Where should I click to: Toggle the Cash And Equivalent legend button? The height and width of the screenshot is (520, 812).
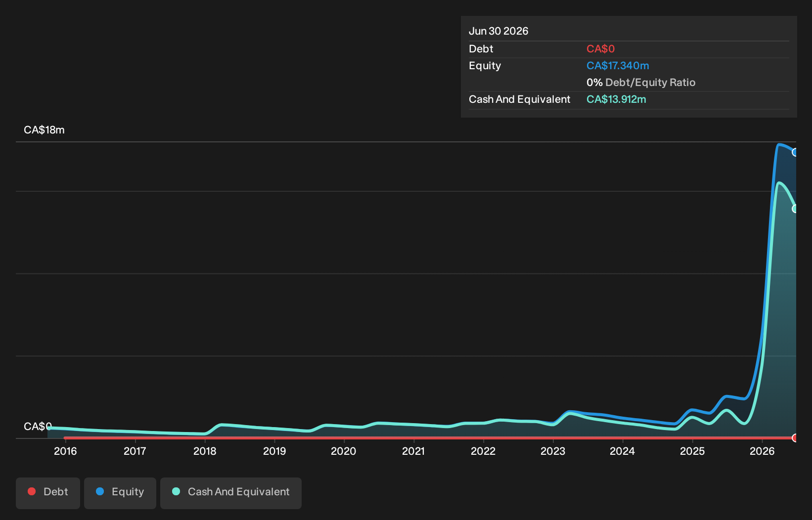point(231,493)
